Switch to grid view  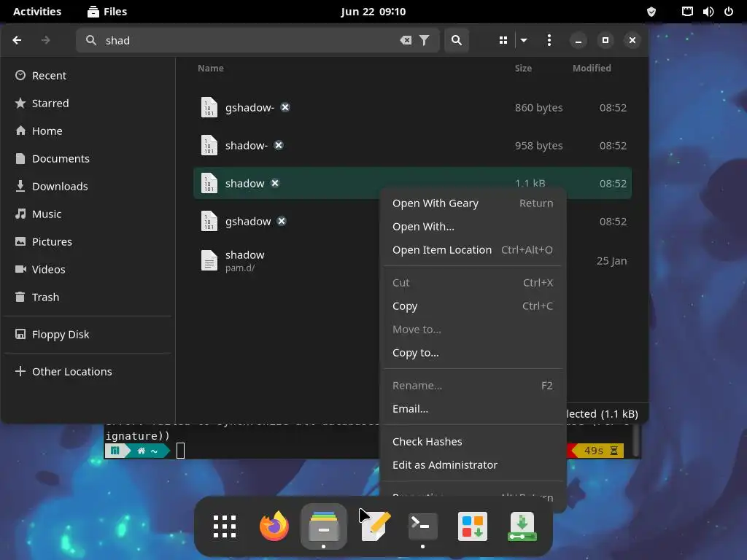503,41
